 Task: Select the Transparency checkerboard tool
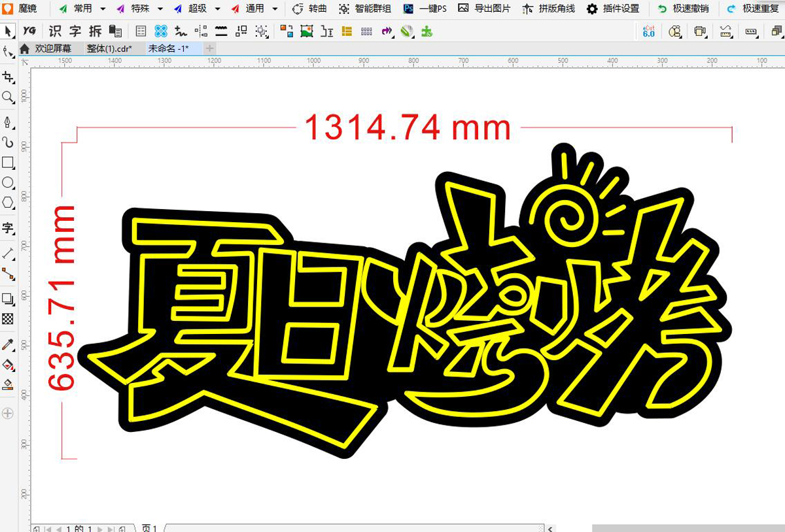8,319
